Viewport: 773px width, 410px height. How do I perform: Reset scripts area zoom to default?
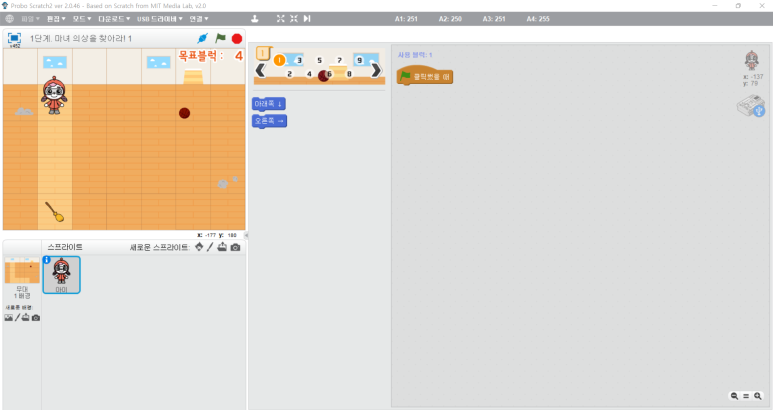click(x=746, y=396)
